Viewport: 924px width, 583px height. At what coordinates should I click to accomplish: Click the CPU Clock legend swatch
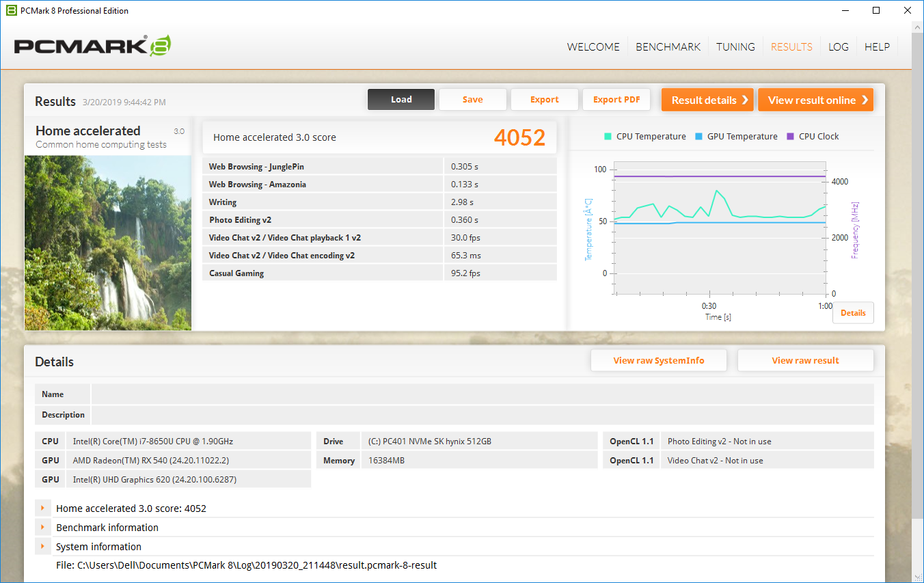(791, 136)
